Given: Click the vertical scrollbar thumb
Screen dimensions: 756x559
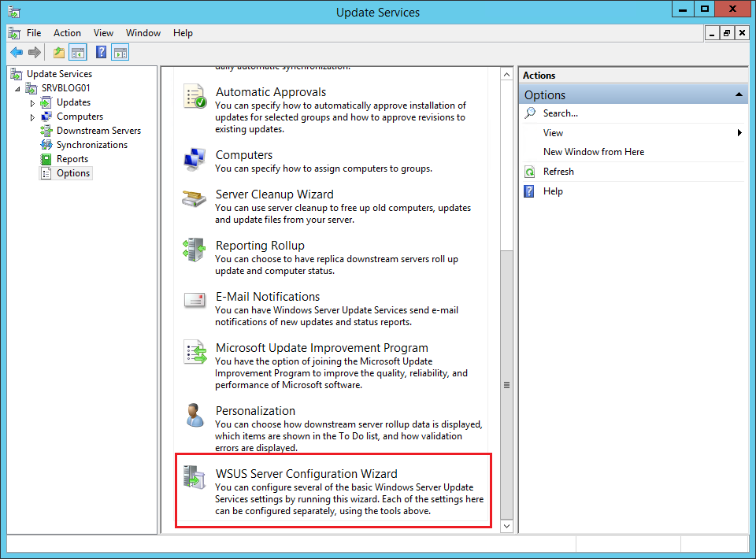Looking at the screenshot, I should (506, 384).
